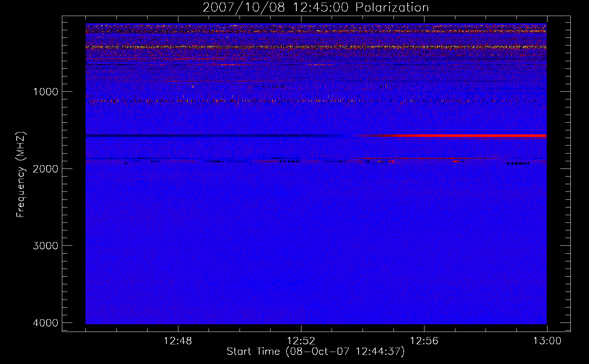Click the plot title '2007/10/08 12:45:00 Polarization'
The height and width of the screenshot is (364, 589).
tap(316, 8)
